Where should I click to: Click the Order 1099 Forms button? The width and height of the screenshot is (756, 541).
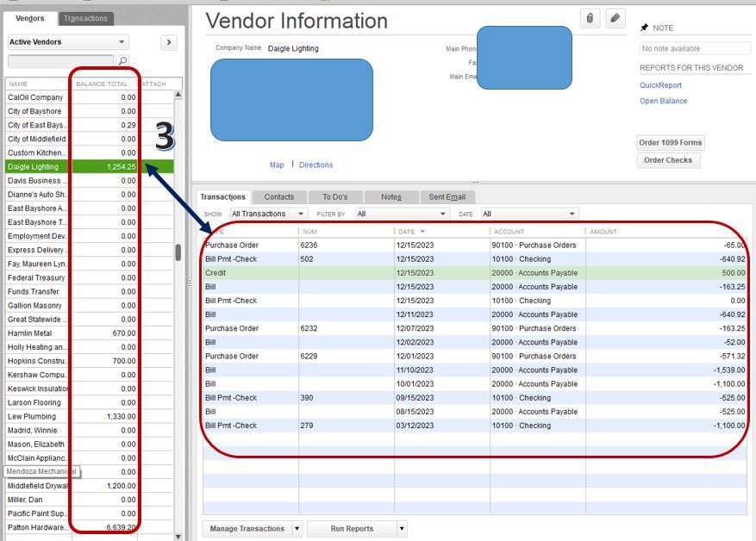click(x=670, y=143)
